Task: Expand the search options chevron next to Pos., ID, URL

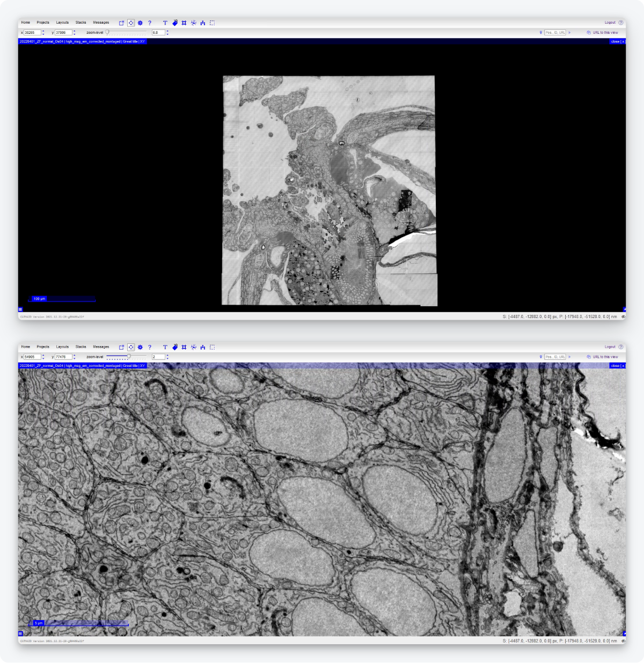Action: pos(569,32)
